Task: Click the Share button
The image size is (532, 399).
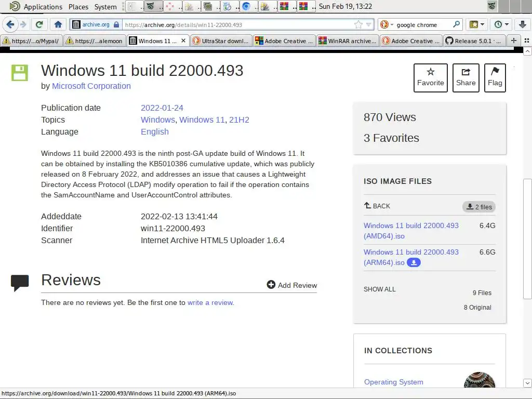Action: 466,78
